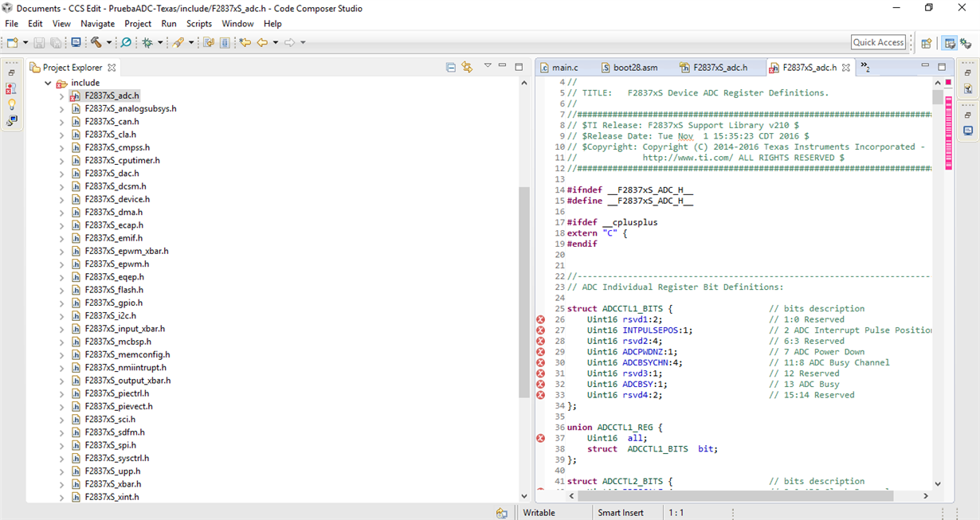Click the Forward navigation arrow icon

pyautogui.click(x=290, y=42)
